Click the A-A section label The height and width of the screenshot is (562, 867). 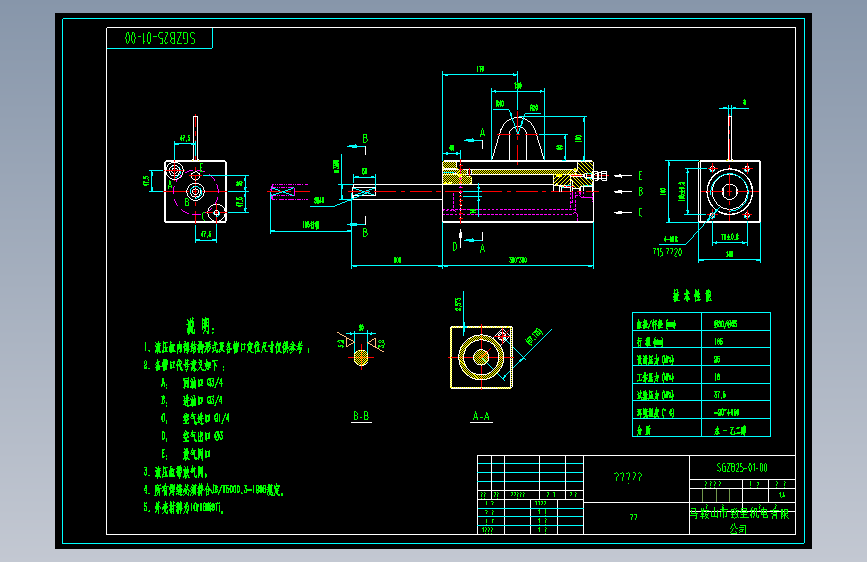tap(481, 416)
